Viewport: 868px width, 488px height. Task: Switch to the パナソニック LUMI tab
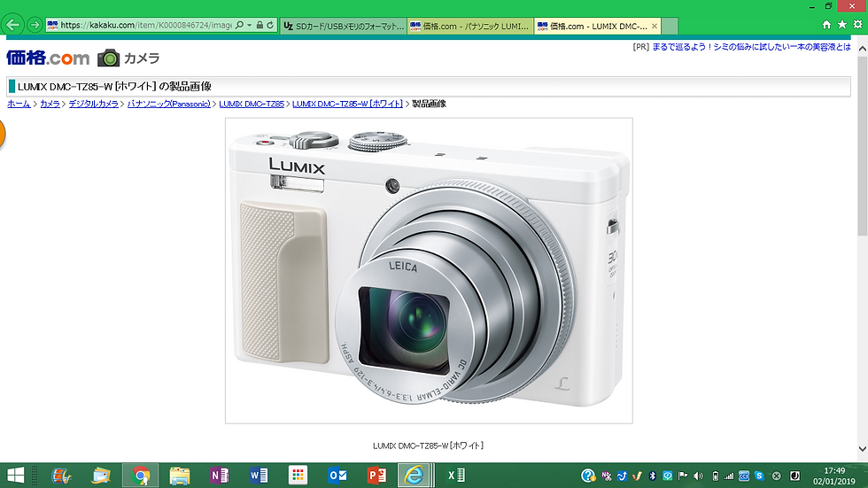point(470,26)
